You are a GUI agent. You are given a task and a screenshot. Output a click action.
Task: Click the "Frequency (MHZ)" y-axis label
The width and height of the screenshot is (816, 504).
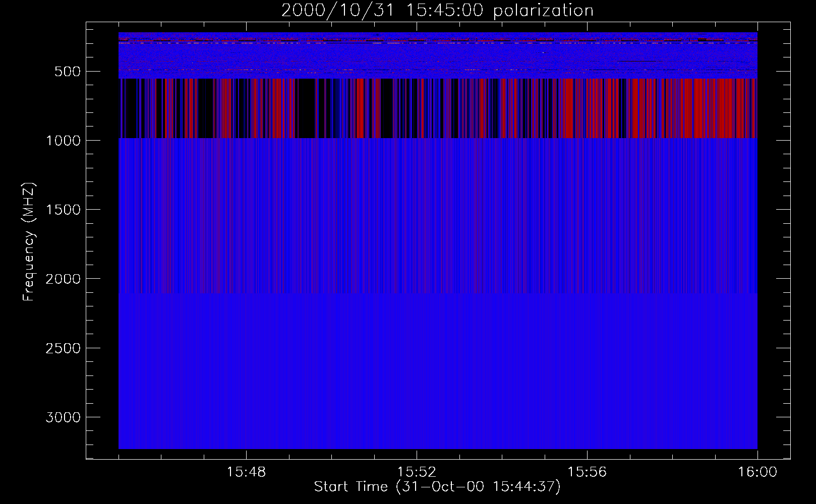29,242
